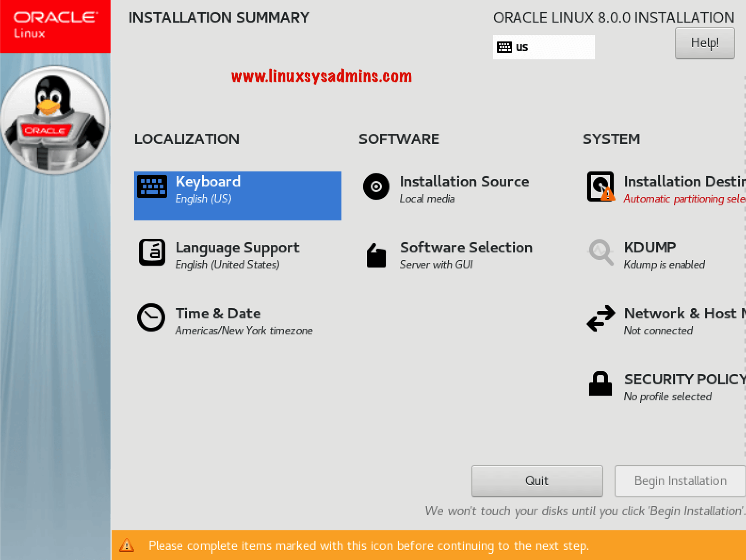Click the us keyboard layout indicator

543,47
